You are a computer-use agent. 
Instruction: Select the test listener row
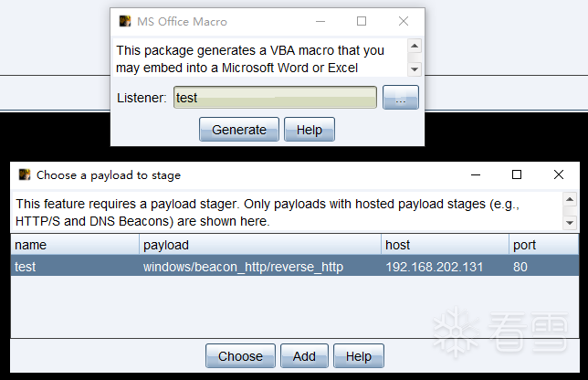coord(295,267)
